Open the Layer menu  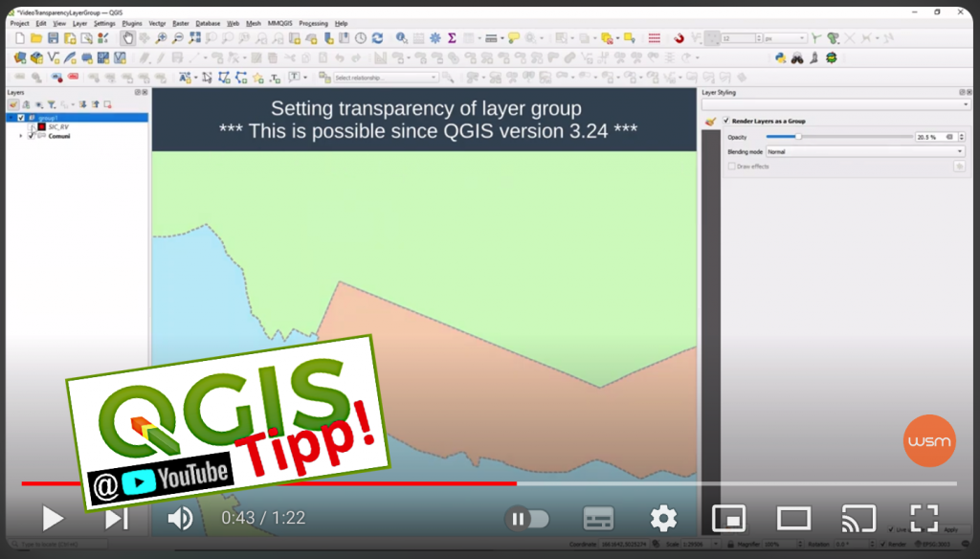[79, 23]
